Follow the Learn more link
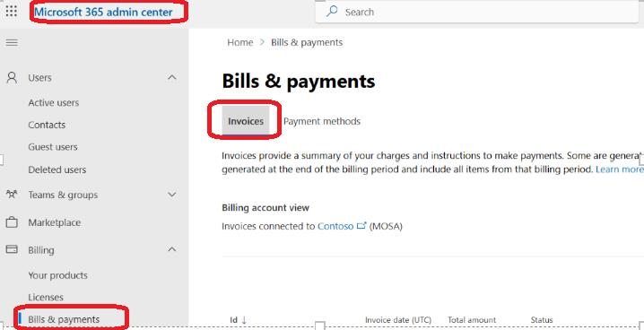644x330 pixels. 620,169
